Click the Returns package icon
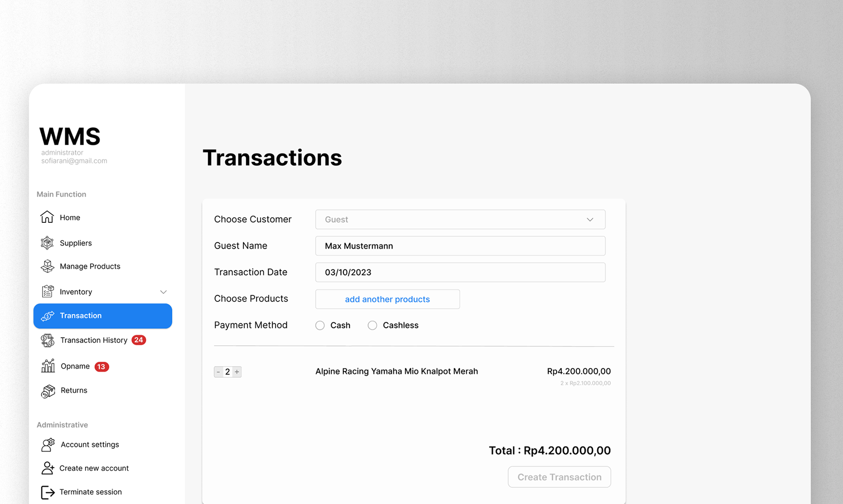This screenshot has height=504, width=843. 48,390
